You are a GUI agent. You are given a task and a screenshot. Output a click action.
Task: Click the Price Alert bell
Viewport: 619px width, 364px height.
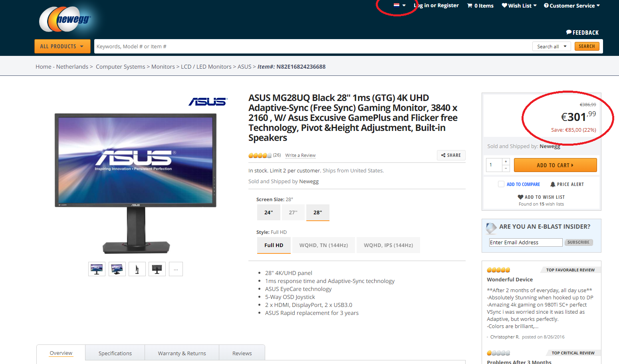click(x=553, y=184)
